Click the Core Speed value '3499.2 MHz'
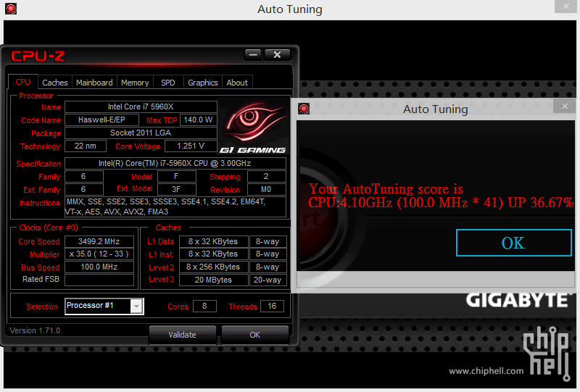Screen dimensions: 580x392 point(99,241)
